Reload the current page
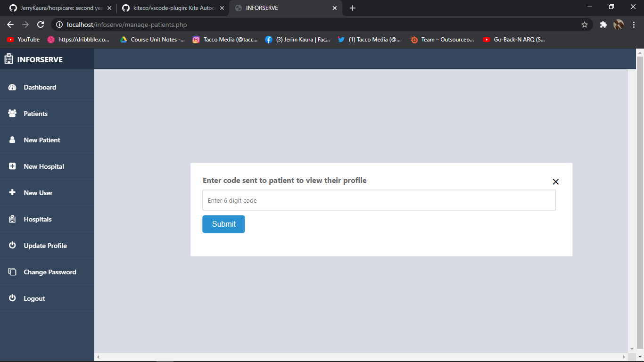The height and width of the screenshot is (362, 644). coord(41,25)
